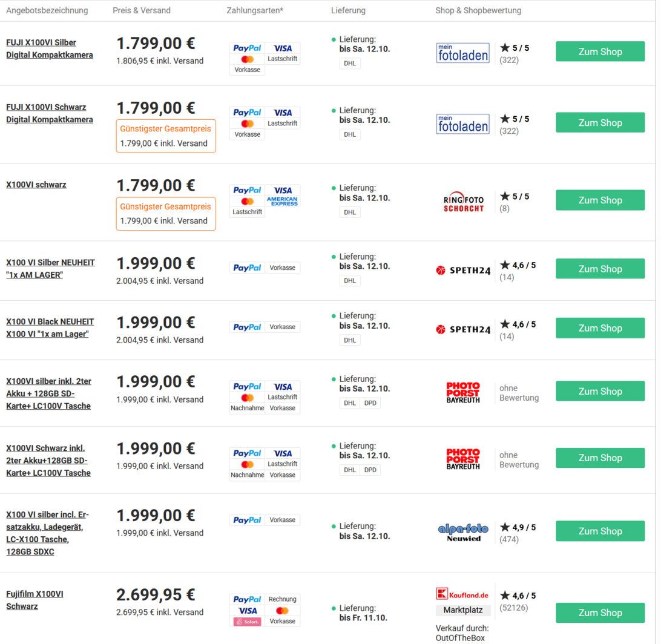Viewport: 661px width, 644px height.
Task: Click the mein fotoladen logo in first row
Action: 462,53
